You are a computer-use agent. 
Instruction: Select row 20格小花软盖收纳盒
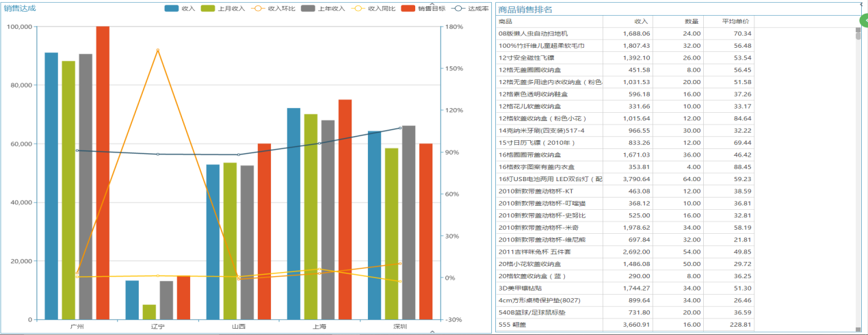pyautogui.click(x=625, y=264)
